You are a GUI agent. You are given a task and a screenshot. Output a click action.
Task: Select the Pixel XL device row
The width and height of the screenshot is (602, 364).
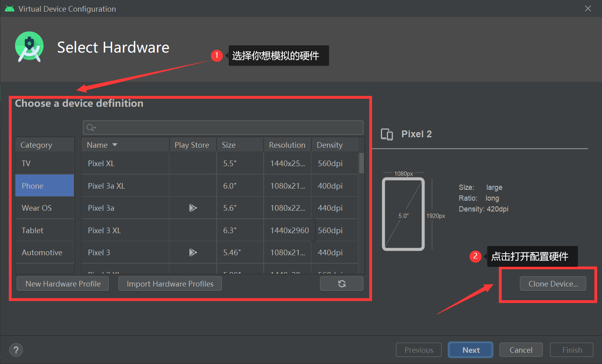coord(220,163)
